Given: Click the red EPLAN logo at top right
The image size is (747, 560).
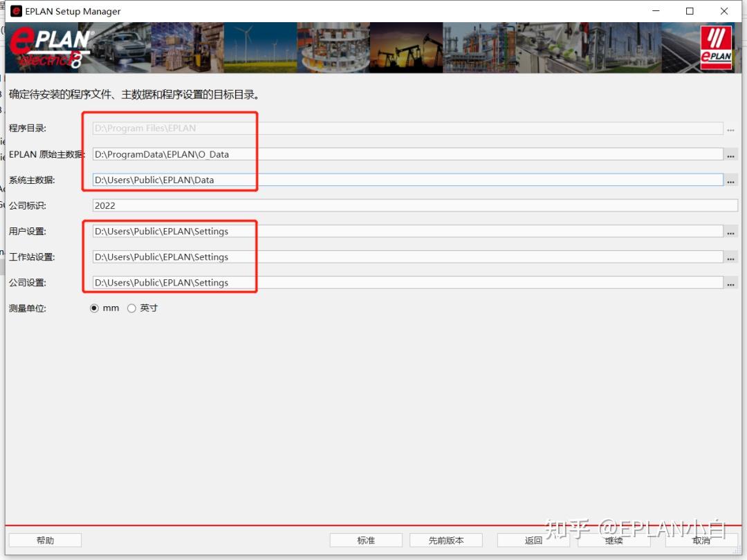Looking at the screenshot, I should coord(717,47).
